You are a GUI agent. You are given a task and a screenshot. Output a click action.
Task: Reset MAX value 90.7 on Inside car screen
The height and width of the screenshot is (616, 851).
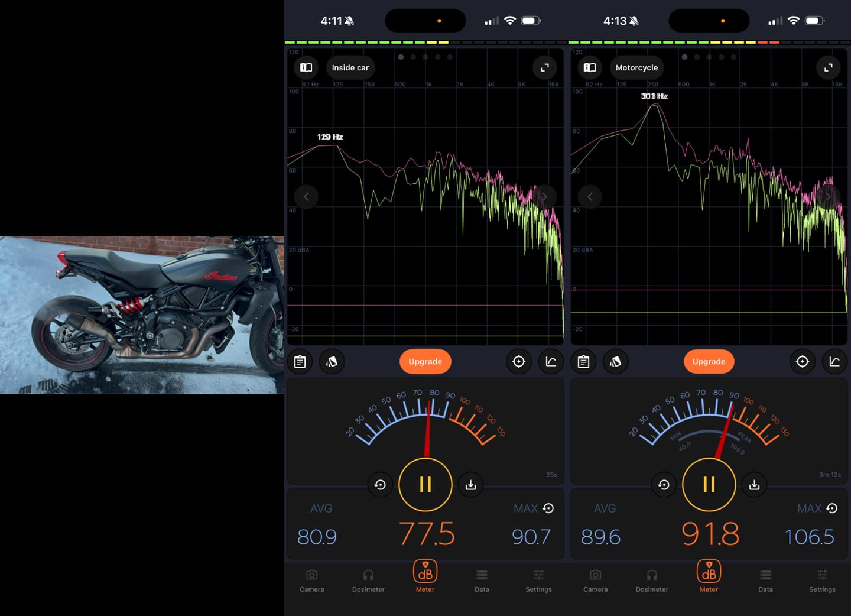coord(548,508)
